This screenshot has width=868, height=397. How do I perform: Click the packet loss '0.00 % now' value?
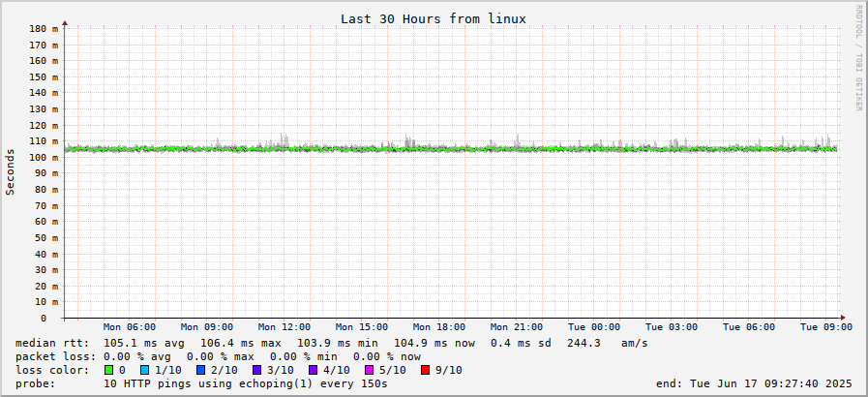(387, 356)
